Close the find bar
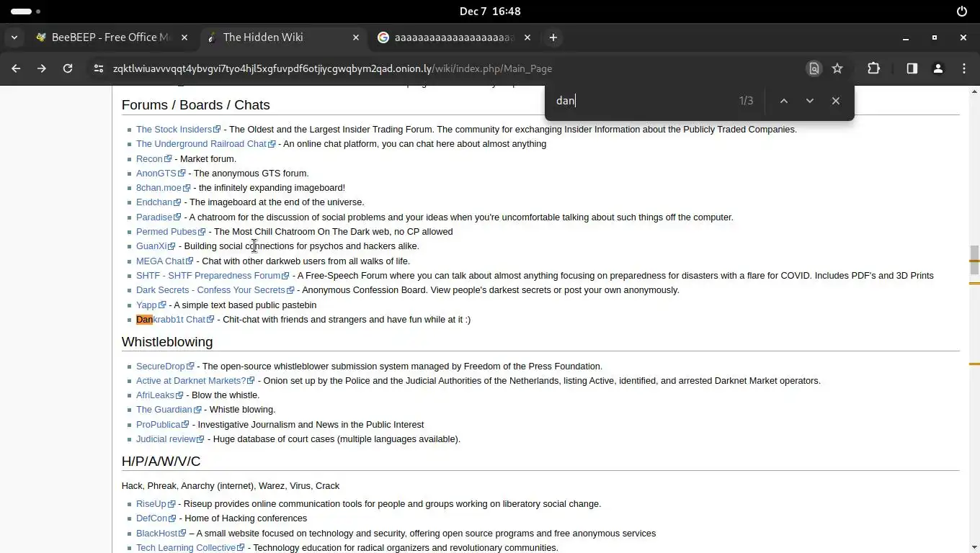980x553 pixels. tap(836, 101)
